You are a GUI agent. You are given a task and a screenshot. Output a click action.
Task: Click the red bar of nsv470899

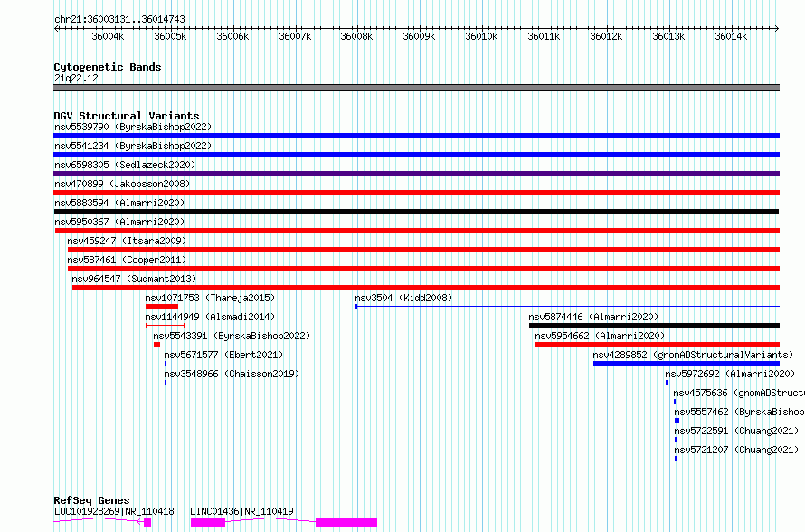(416, 193)
